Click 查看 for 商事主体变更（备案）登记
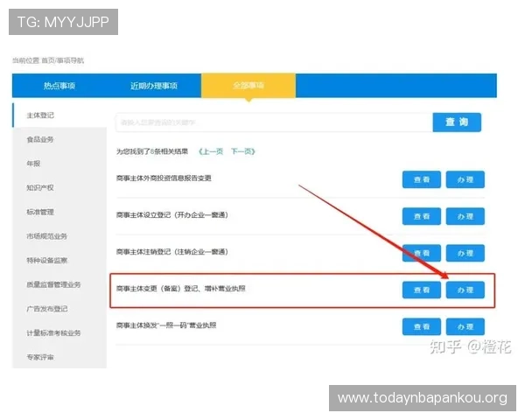The height and width of the screenshot is (420, 525). click(x=422, y=290)
